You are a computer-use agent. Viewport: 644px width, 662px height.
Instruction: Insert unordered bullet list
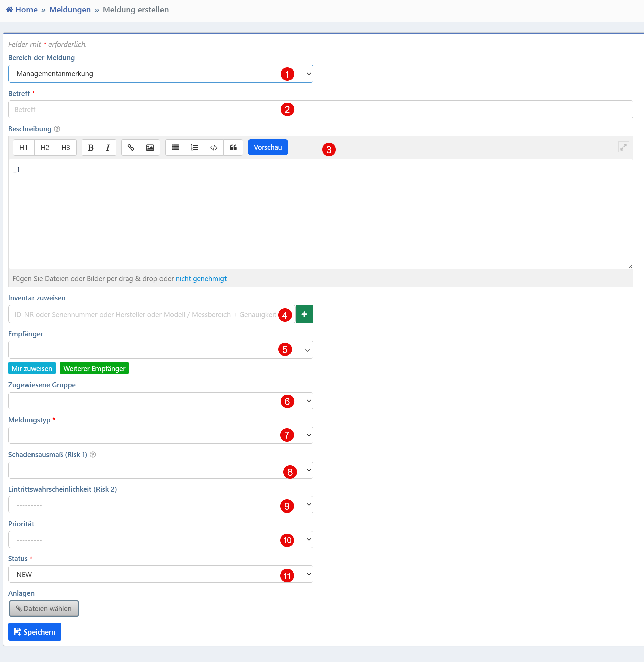[175, 147]
